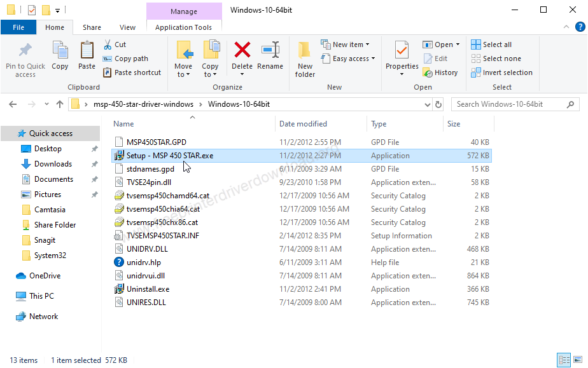Sort by Date modified column
Viewport: 588px width, 368px height.
[x=303, y=124]
